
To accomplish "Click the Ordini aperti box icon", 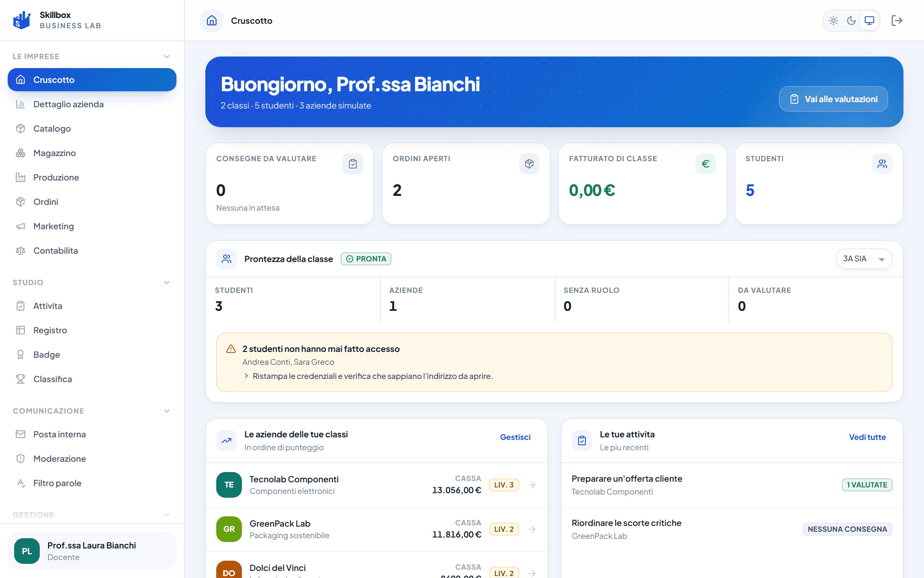I will [529, 164].
